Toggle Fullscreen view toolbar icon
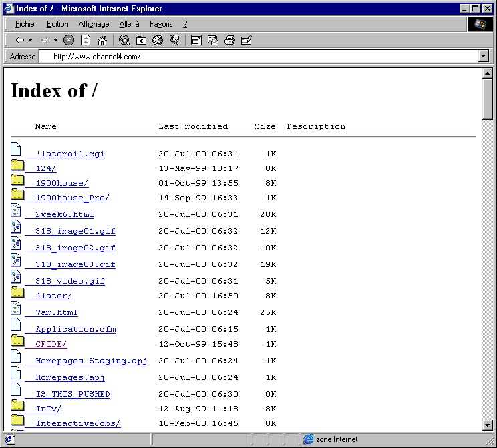The width and height of the screenshot is (497, 448). 196,40
